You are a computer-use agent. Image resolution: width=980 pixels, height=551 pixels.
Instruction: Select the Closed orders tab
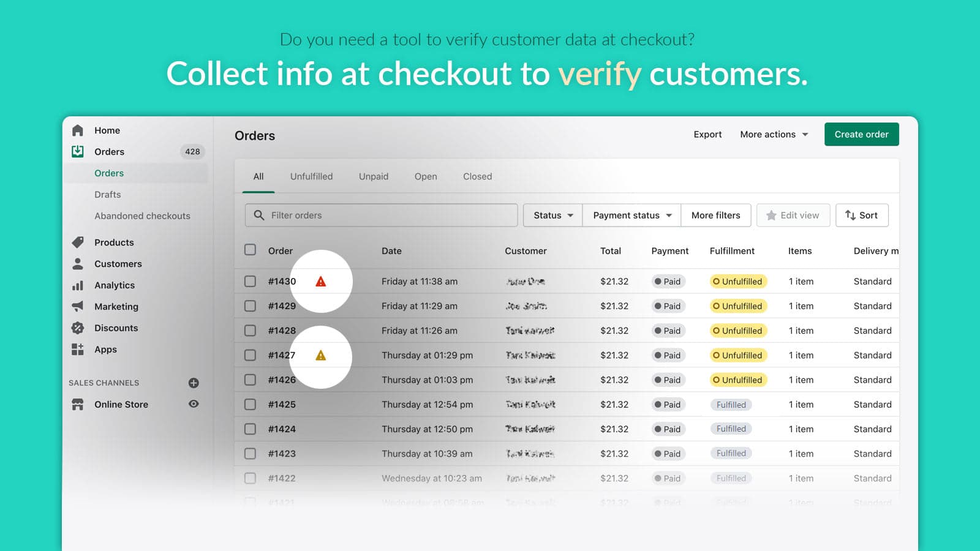click(477, 176)
